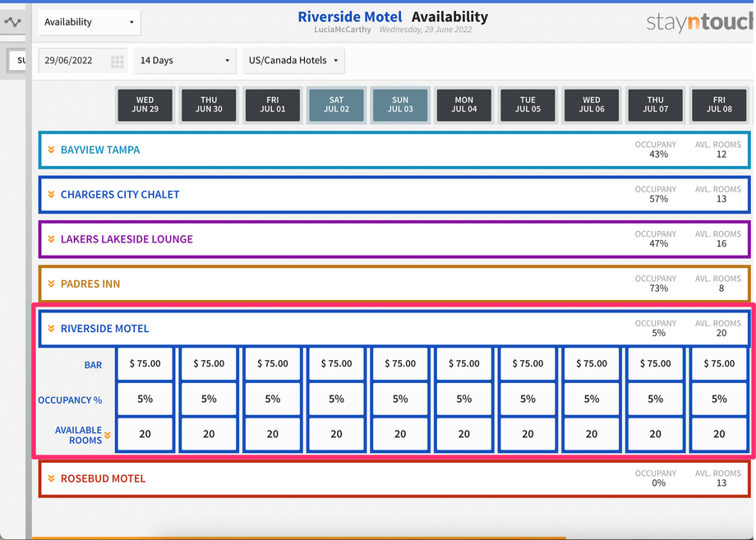The width and height of the screenshot is (756, 540).
Task: Click $ 75.00 BAR rate for Jul 02
Action: [x=337, y=364]
